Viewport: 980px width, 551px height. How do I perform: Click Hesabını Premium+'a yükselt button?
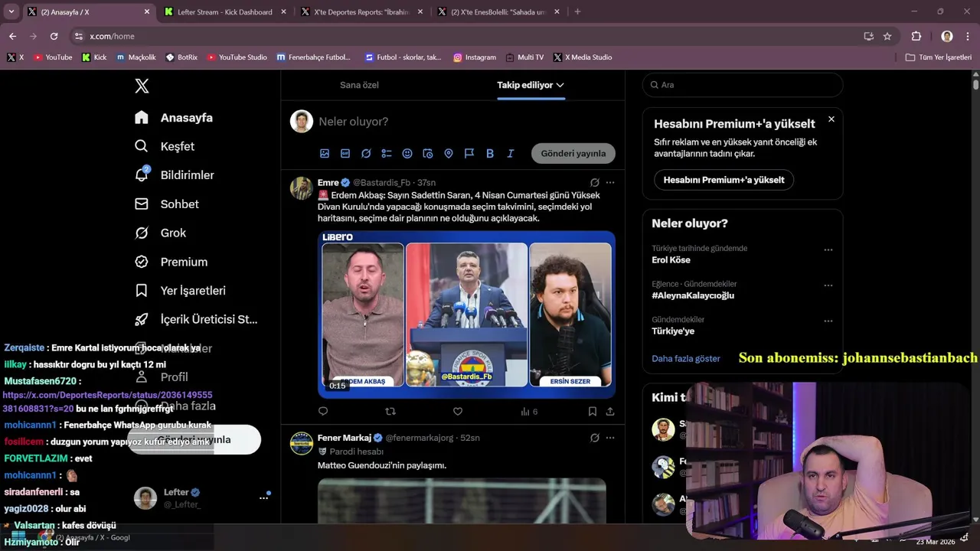pos(724,180)
